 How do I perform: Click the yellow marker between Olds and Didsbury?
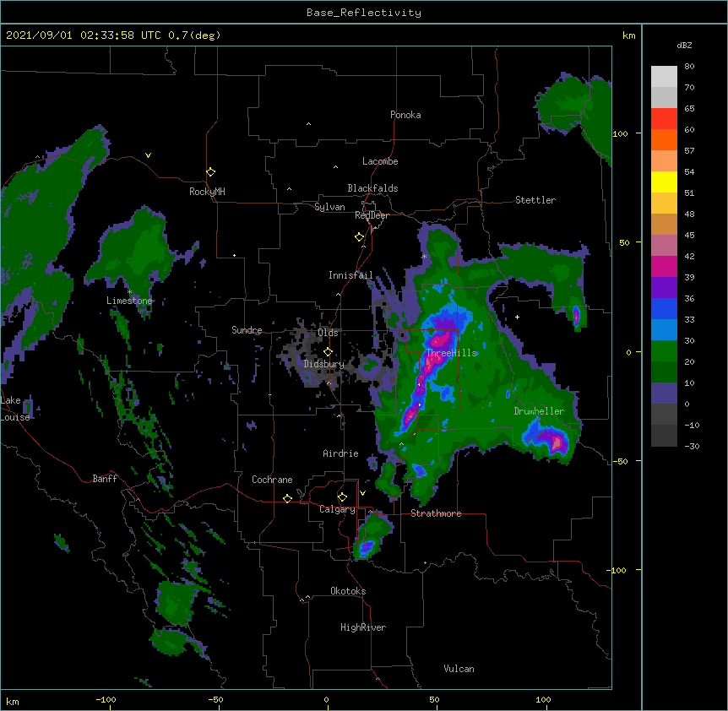[328, 351]
